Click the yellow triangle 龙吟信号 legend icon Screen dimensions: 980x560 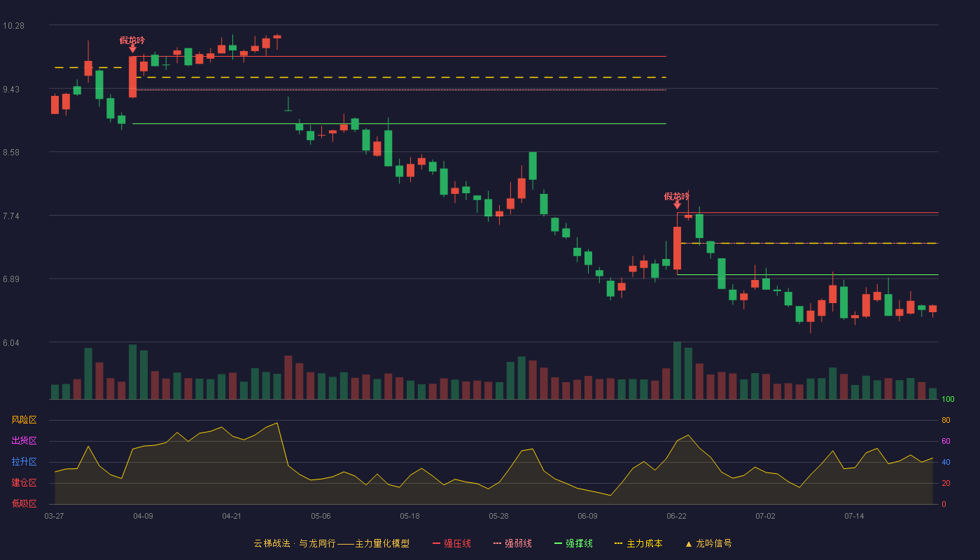(x=688, y=543)
